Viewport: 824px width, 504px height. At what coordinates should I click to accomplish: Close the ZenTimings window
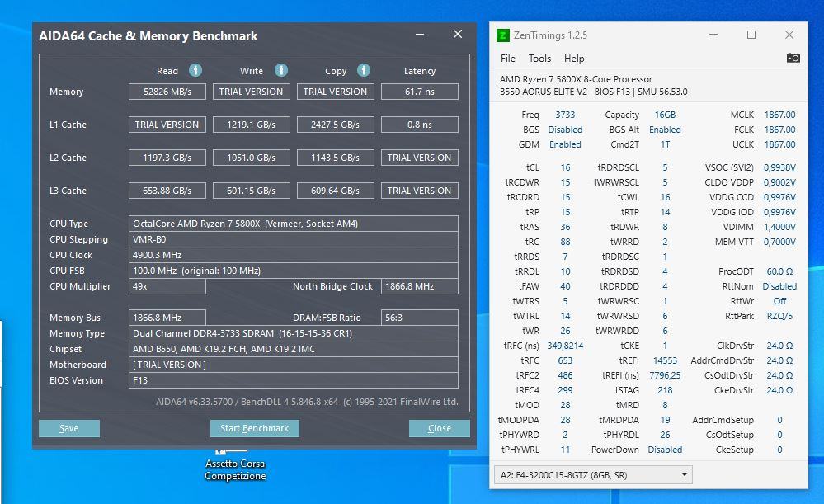pyautogui.click(x=789, y=35)
